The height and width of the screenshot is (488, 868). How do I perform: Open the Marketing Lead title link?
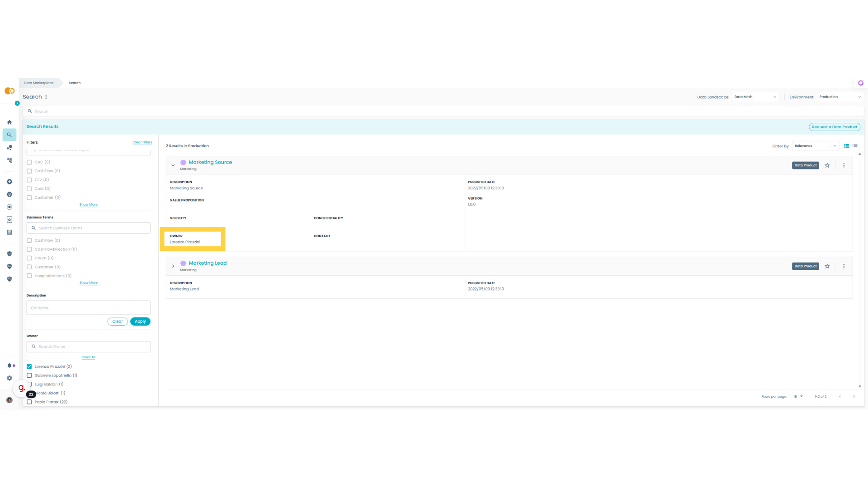click(x=208, y=263)
